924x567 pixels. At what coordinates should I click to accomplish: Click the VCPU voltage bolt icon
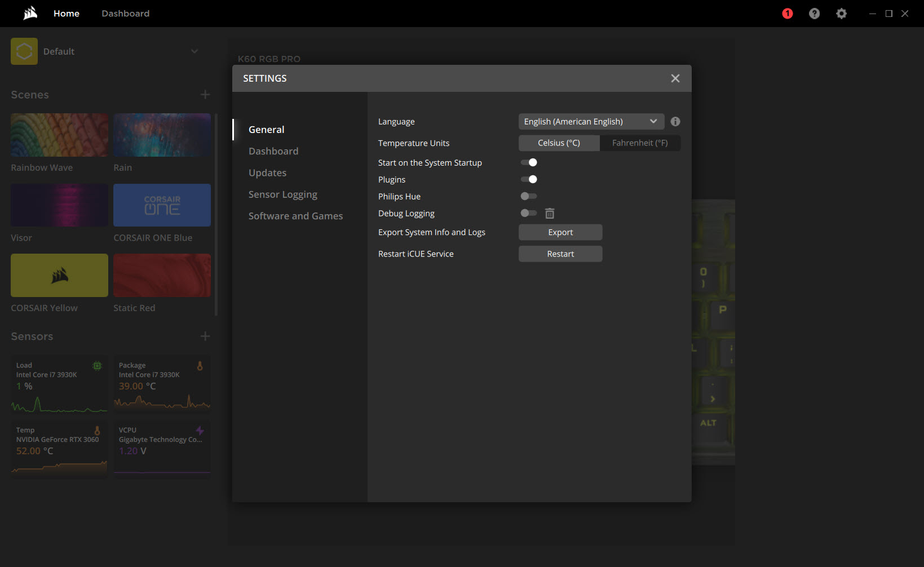pyautogui.click(x=200, y=431)
